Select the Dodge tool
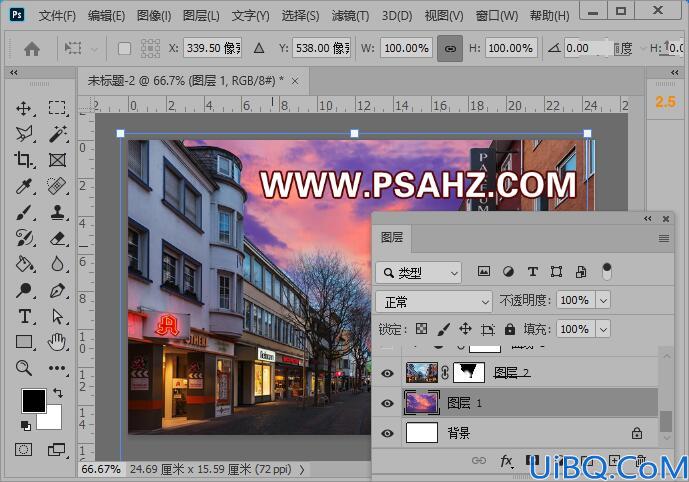 coord(24,290)
